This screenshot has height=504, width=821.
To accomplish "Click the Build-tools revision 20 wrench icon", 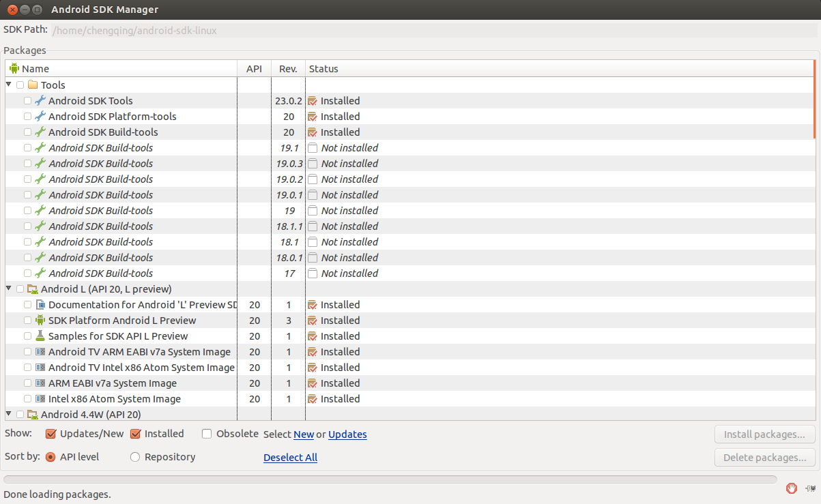I will click(x=40, y=132).
